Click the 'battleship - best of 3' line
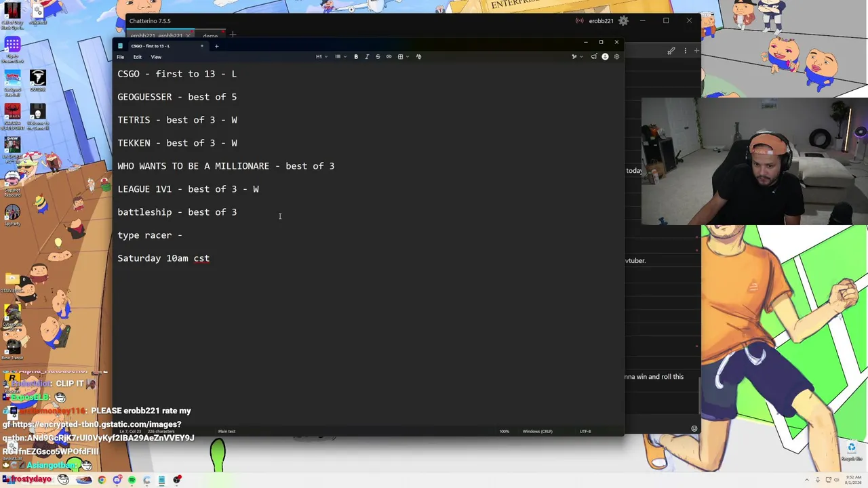The image size is (868, 488). coord(177,212)
